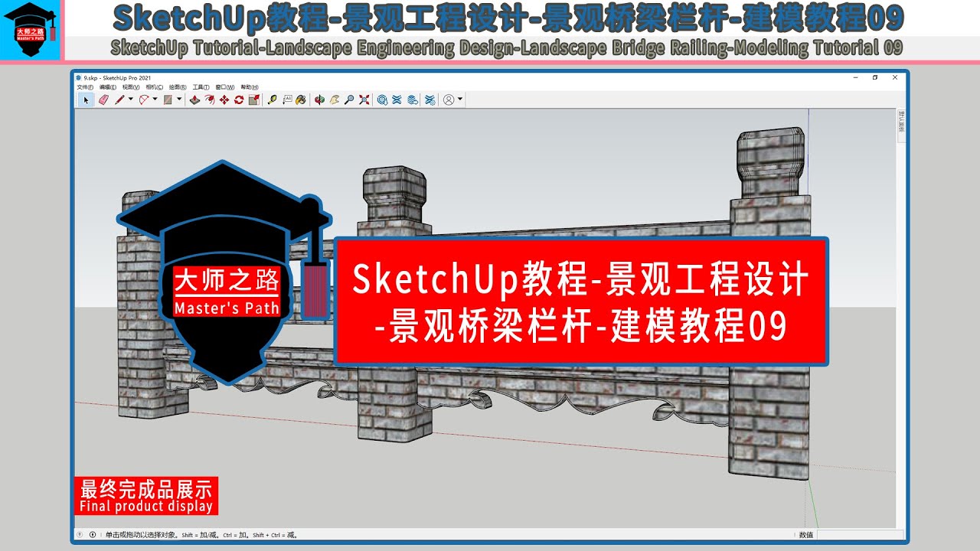
Task: Select the Arc tool
Action: pos(143,99)
